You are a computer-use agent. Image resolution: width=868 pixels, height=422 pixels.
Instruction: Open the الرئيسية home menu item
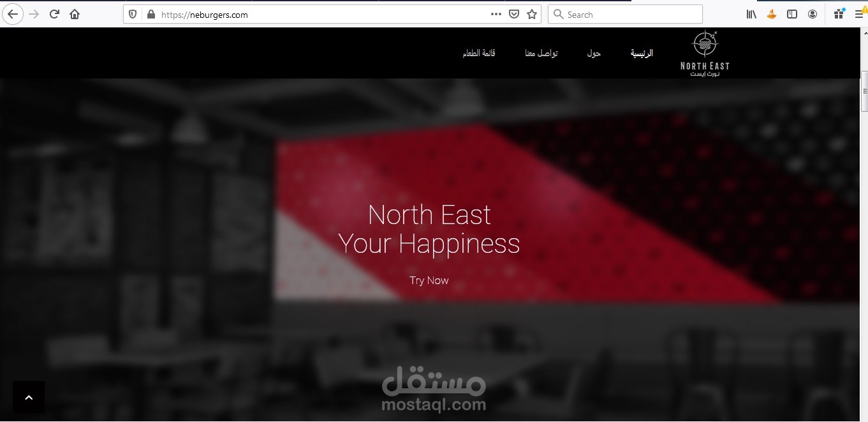[x=642, y=54]
